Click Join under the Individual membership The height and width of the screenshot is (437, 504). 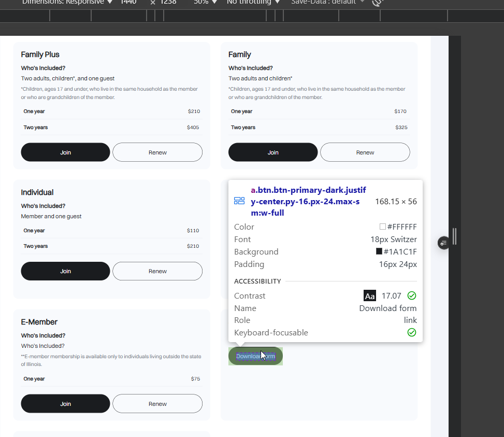(65, 271)
